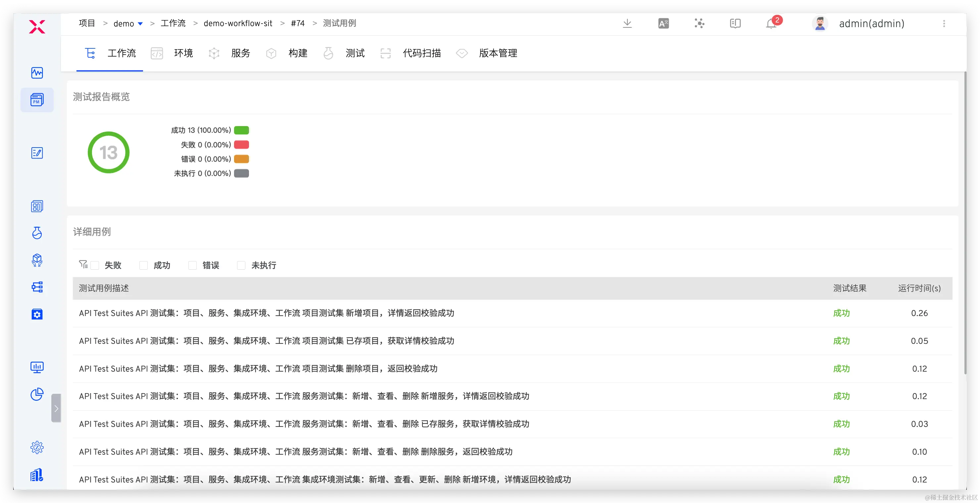Open the flask test sidebar icon

coord(37,233)
